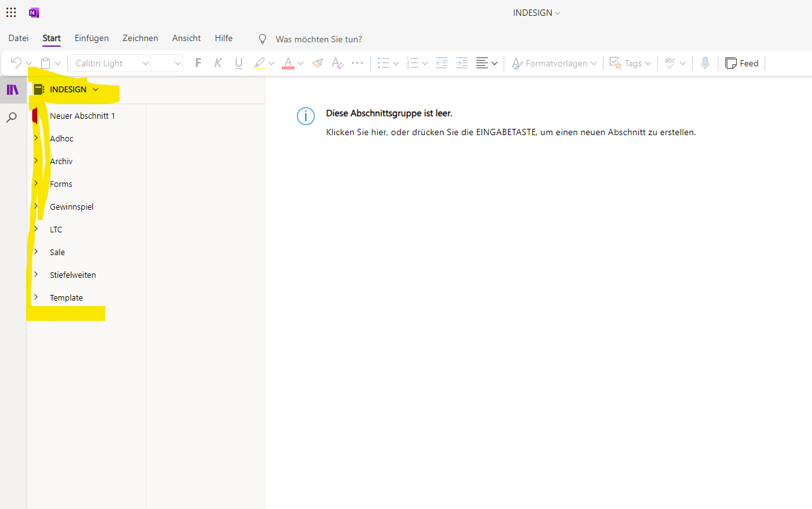Screen dimensions: 812x509
Task: Open the Datei menu
Action: pyautogui.click(x=18, y=38)
